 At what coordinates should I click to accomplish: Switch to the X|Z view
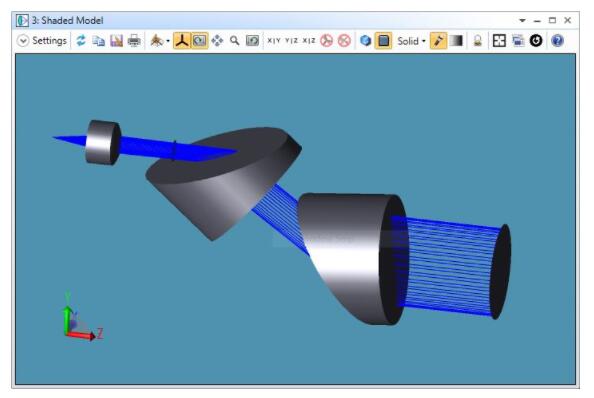click(309, 41)
